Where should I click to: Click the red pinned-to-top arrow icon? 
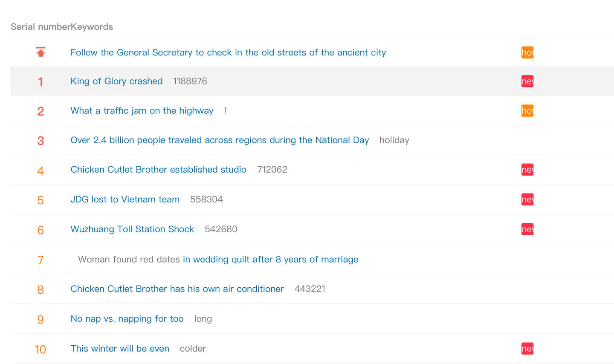point(41,52)
